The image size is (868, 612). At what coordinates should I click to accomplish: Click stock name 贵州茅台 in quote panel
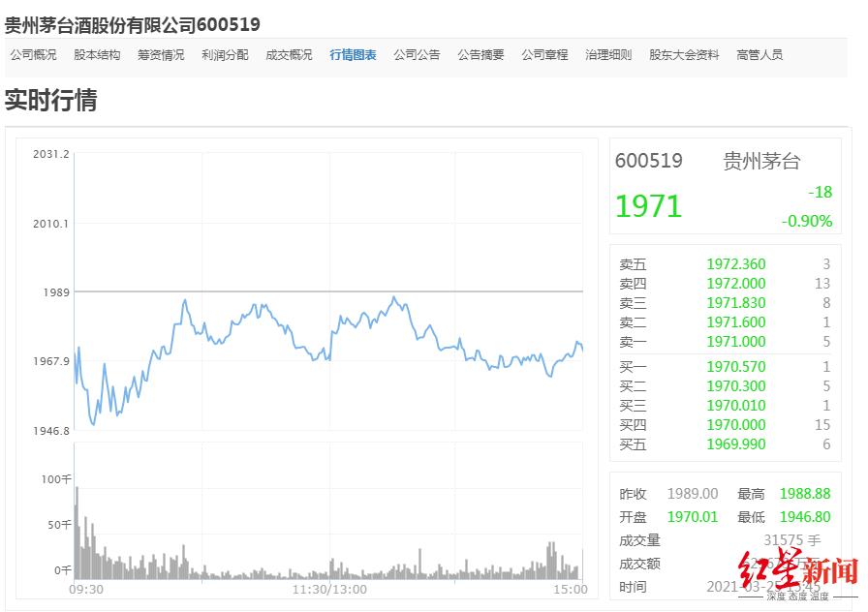761,161
